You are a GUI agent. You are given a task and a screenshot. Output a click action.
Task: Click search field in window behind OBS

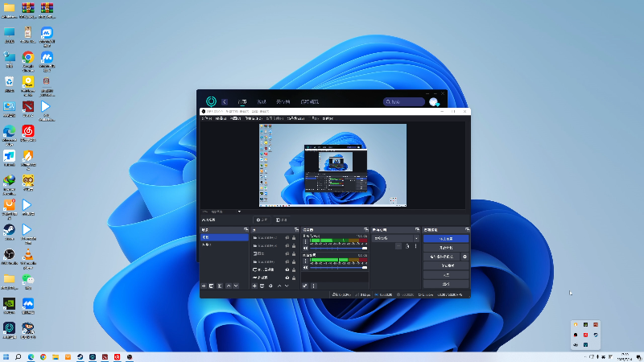pos(404,102)
